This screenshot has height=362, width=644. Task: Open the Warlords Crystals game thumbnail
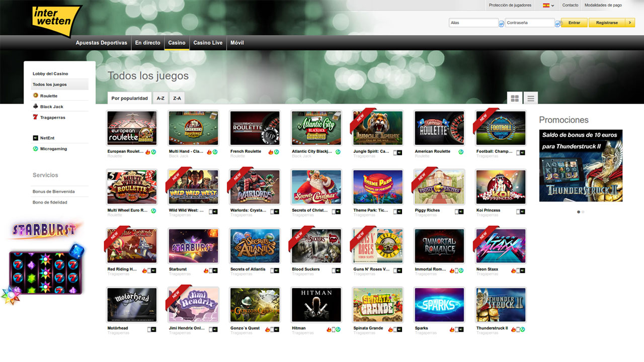tap(255, 187)
